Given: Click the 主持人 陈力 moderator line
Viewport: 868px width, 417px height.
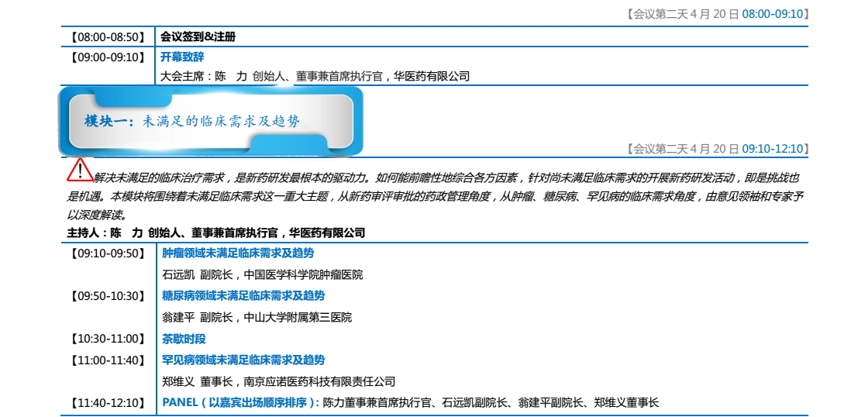Looking at the screenshot, I should click(x=216, y=233).
